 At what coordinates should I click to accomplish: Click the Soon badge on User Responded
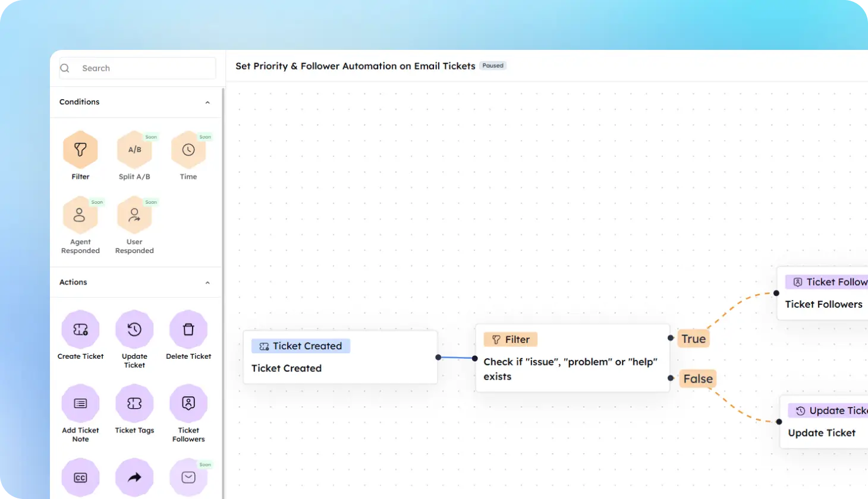[151, 203]
